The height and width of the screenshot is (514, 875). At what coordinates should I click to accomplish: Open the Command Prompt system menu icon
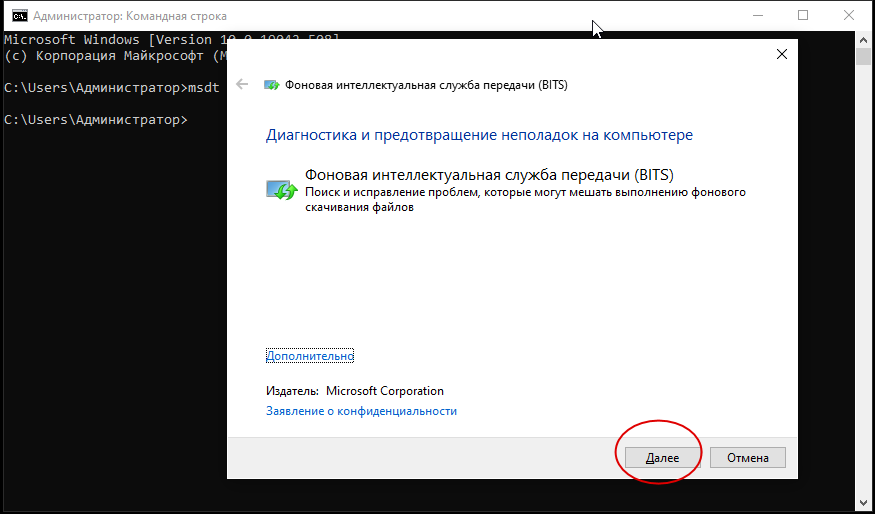[18, 16]
